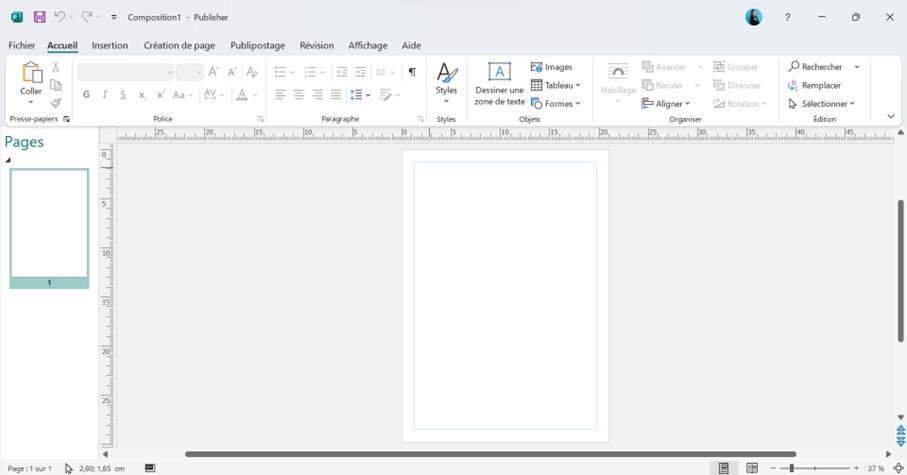The width and height of the screenshot is (907, 475).
Task: Click the Rechercher button
Action: tap(816, 67)
